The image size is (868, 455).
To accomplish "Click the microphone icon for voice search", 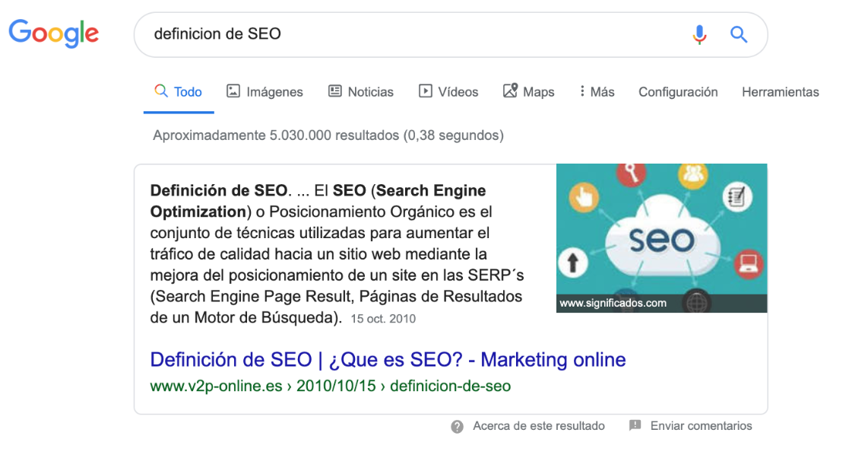I will (x=699, y=34).
